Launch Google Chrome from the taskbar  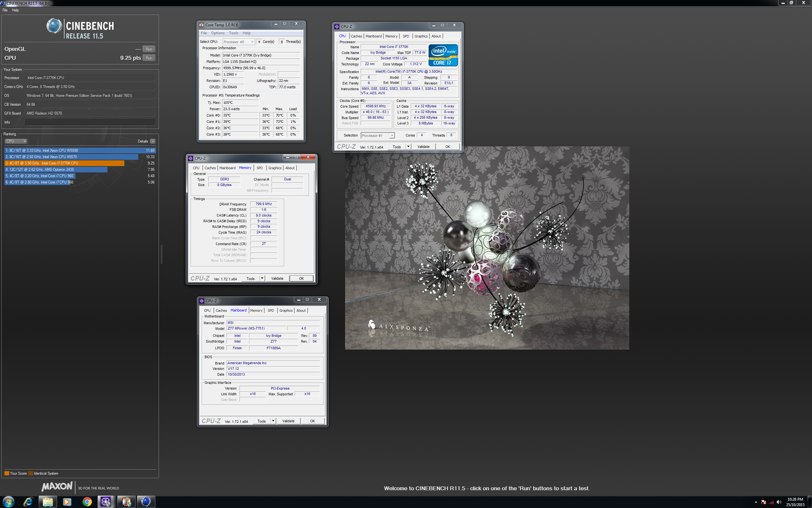(x=87, y=502)
